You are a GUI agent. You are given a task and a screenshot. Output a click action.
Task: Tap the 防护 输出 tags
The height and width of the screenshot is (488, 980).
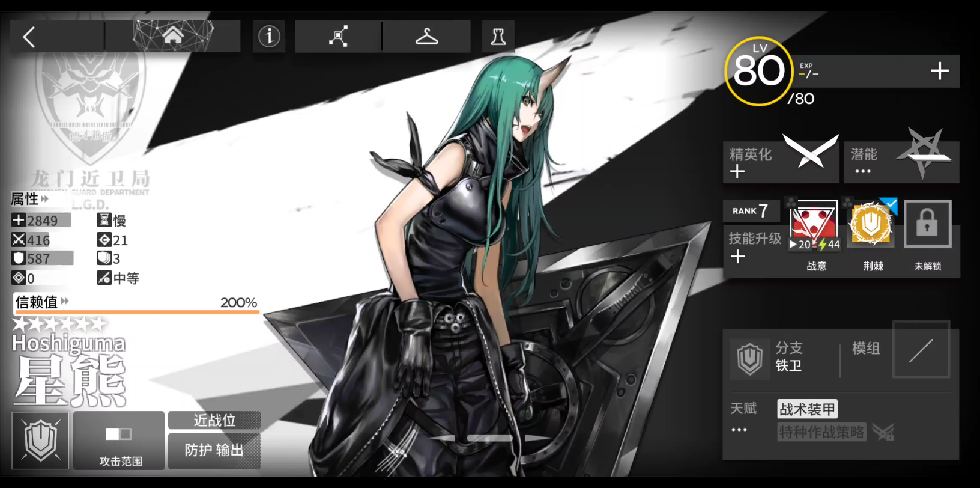pyautogui.click(x=214, y=450)
